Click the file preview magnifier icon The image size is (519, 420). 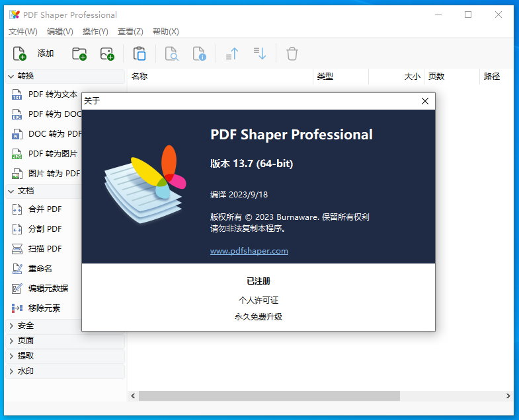pyautogui.click(x=171, y=53)
